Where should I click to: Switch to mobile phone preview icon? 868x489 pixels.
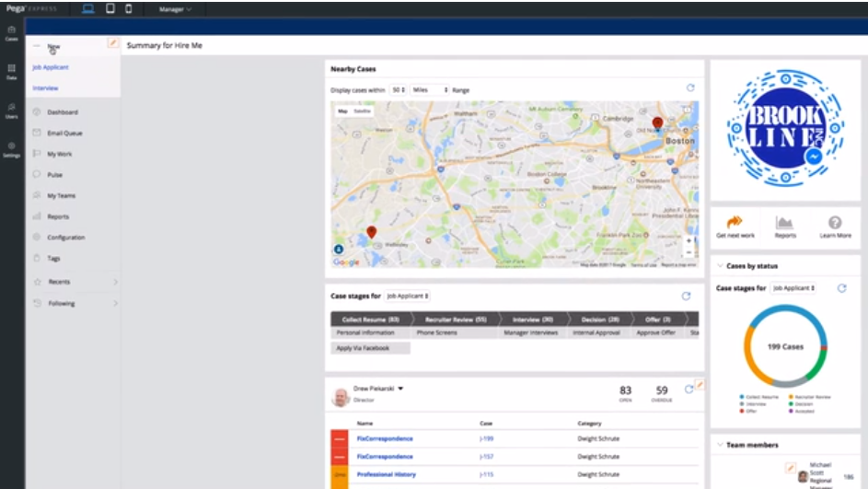(129, 9)
